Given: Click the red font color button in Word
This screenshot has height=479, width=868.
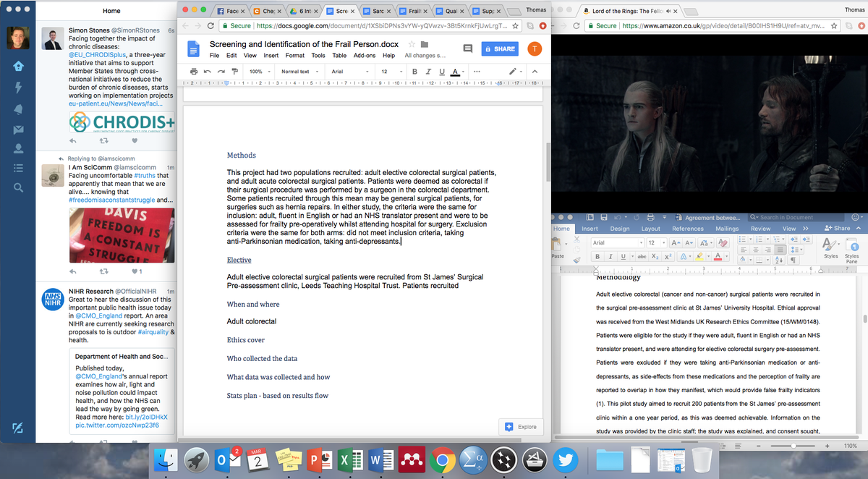Looking at the screenshot, I should click(718, 257).
